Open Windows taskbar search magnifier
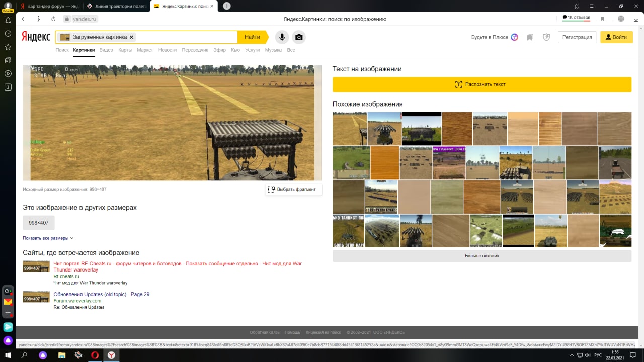The height and width of the screenshot is (362, 644). (24, 355)
